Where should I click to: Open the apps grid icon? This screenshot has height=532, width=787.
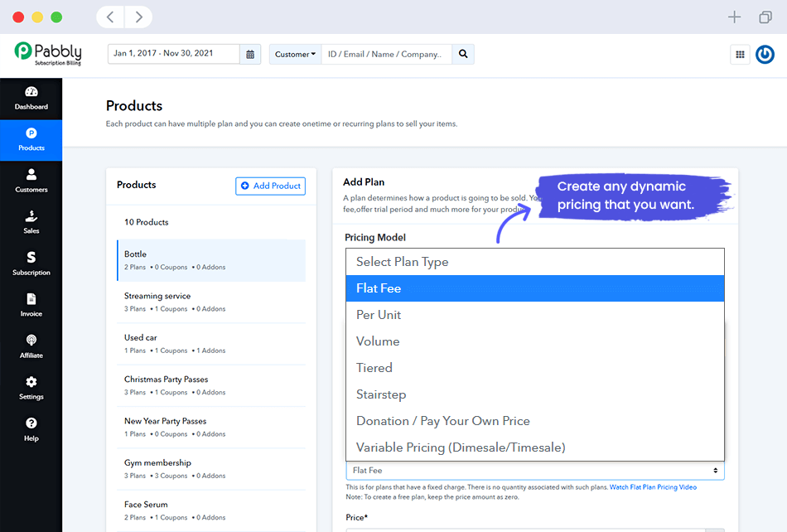point(740,54)
